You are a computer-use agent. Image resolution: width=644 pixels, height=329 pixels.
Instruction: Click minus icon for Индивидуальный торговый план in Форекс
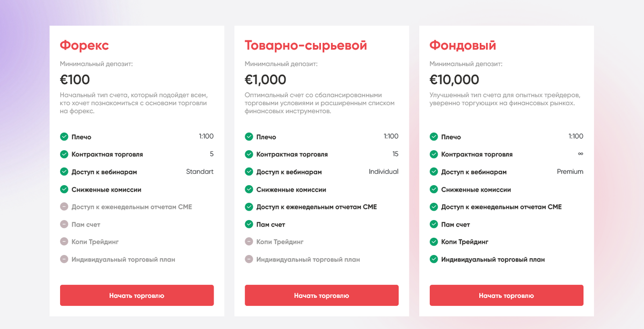click(64, 259)
